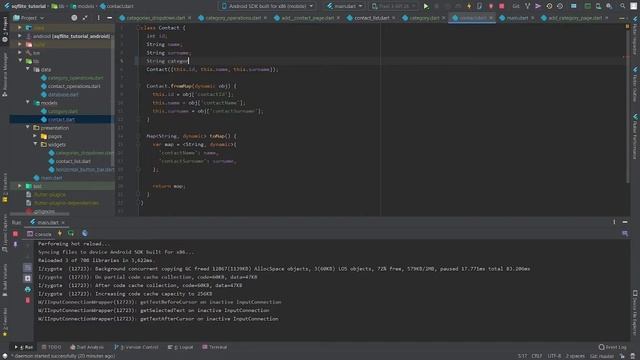Select the Console tab in Run panel
Image resolution: width=640 pixels, height=360 pixels.
click(x=39, y=234)
